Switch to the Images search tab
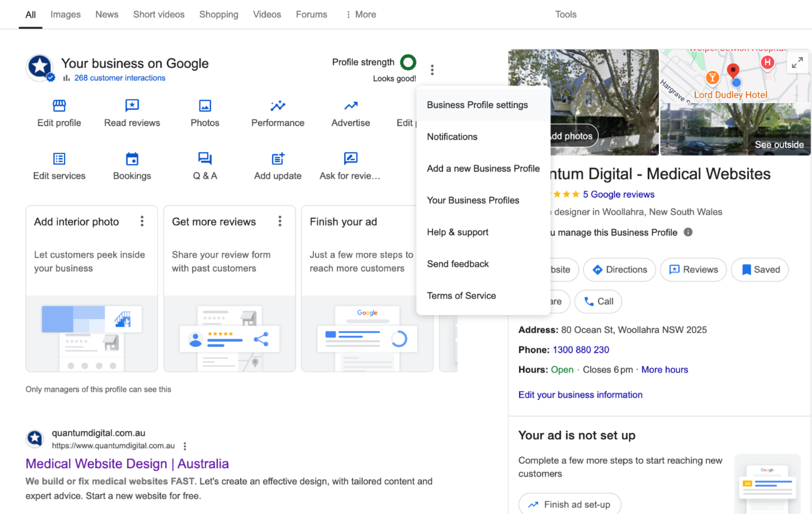The height and width of the screenshot is (521, 812). pyautogui.click(x=66, y=14)
